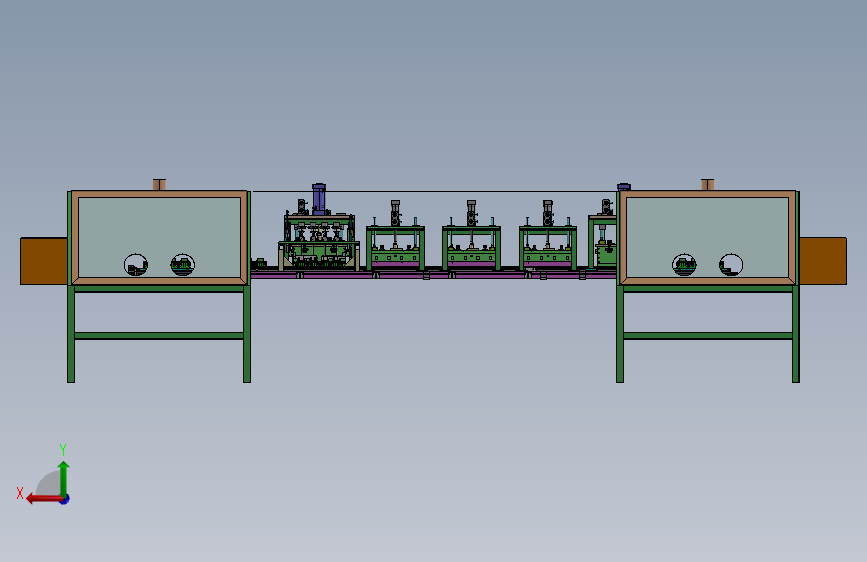Select the tall purple cylinder on first station
The width and height of the screenshot is (867, 562).
tap(319, 199)
